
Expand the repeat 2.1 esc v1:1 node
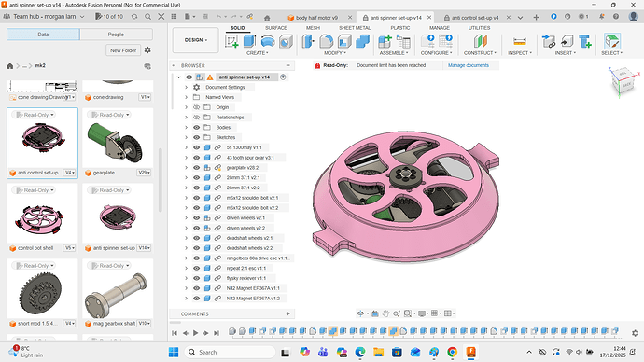(x=186, y=268)
